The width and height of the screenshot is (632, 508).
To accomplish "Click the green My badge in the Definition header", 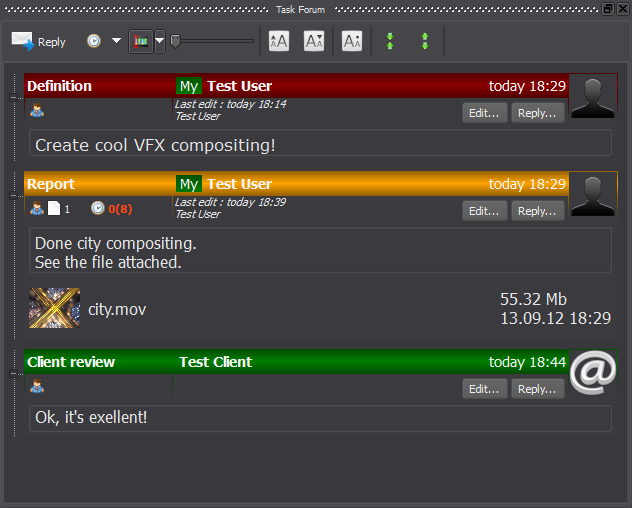I will tap(189, 86).
